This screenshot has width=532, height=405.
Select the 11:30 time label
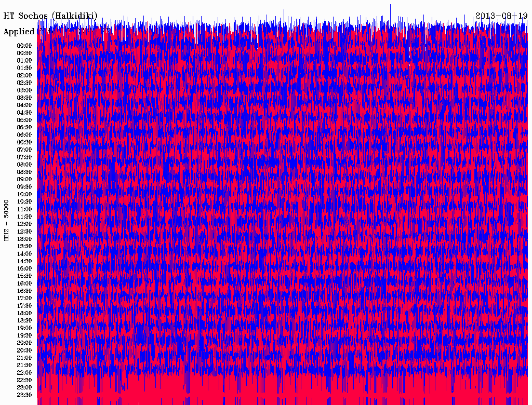click(24, 217)
